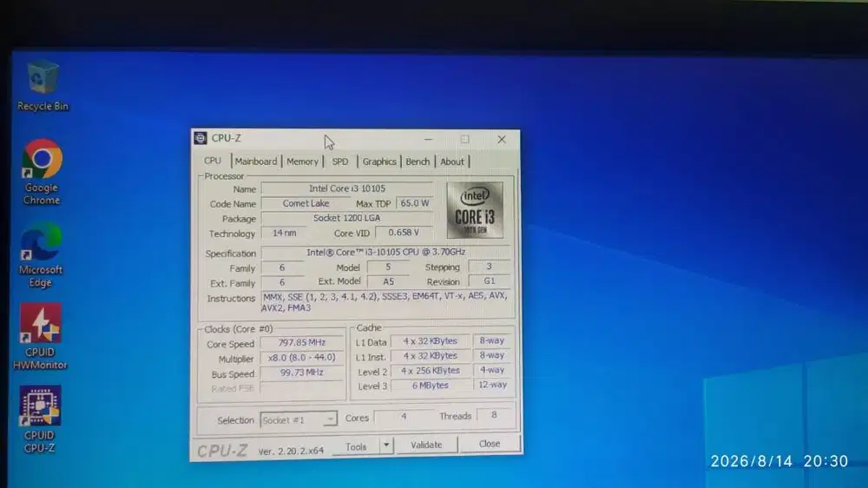Screen dimensions: 868x488
Task: Click the Multiplier x8.0 (8.0 - 44.0) value
Action: (302, 358)
